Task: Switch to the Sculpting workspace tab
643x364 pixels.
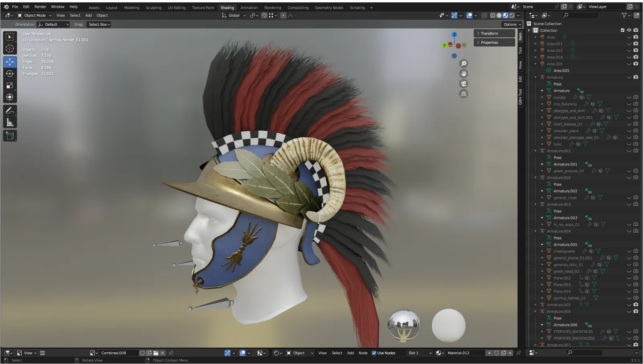Action: point(154,8)
